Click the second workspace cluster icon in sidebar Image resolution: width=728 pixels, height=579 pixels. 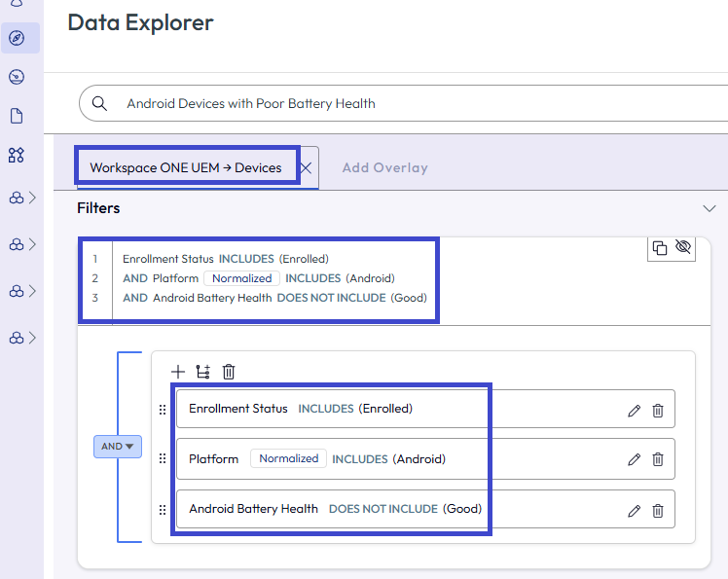pyautogui.click(x=17, y=244)
